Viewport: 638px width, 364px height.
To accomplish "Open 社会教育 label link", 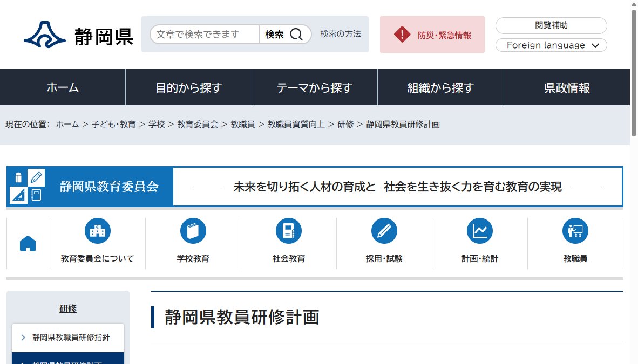I will pos(288,259).
